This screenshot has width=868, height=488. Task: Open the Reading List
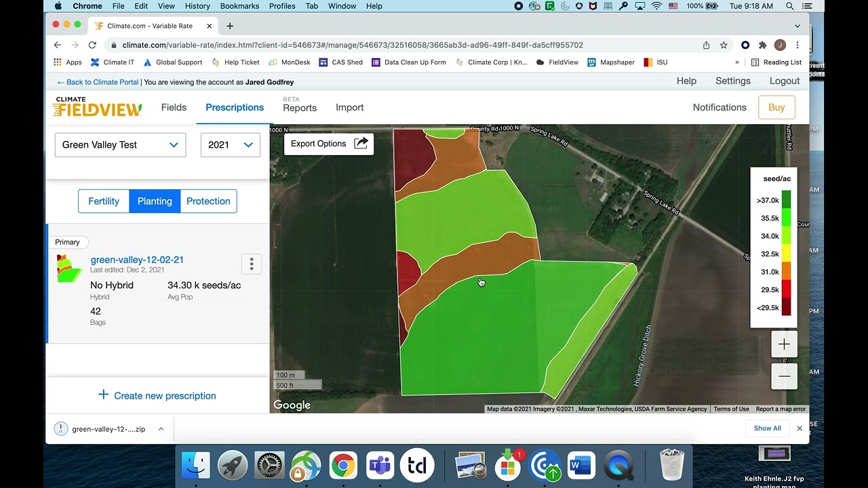pos(776,62)
